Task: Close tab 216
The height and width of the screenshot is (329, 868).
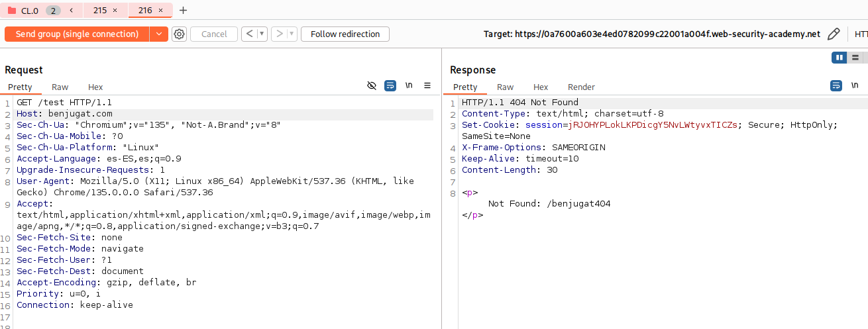Action: [160, 11]
